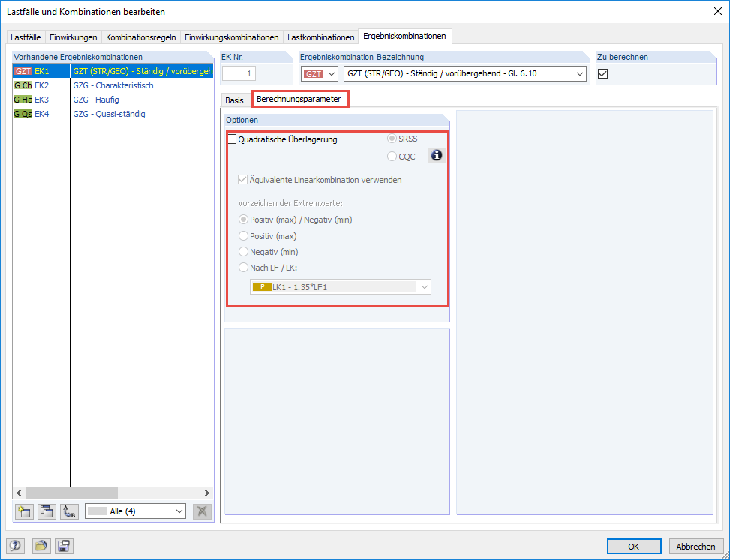Select the EK1 row in the list

tap(113, 72)
